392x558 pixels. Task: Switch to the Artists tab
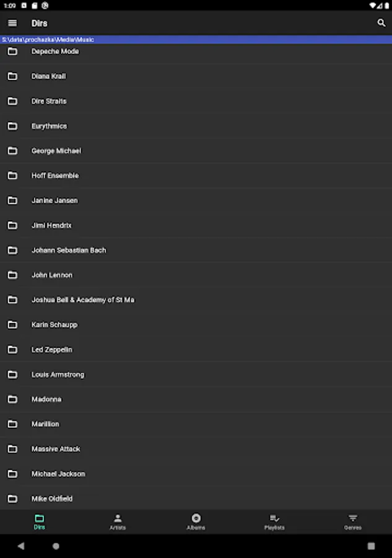tap(118, 522)
